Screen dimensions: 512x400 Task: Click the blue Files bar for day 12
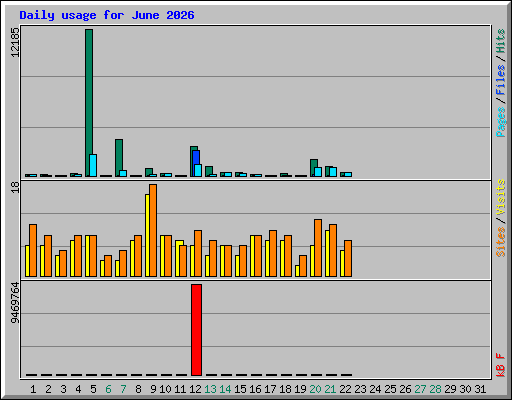click(196, 157)
